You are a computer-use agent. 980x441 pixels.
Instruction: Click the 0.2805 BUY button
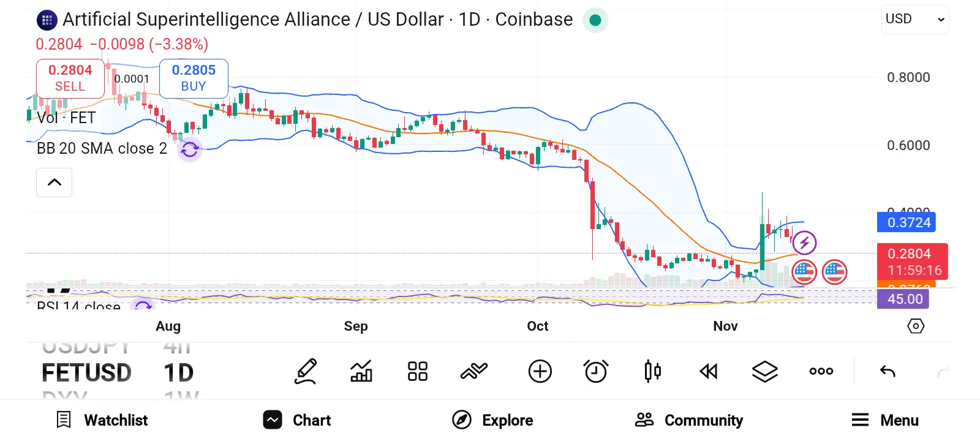[x=194, y=78]
